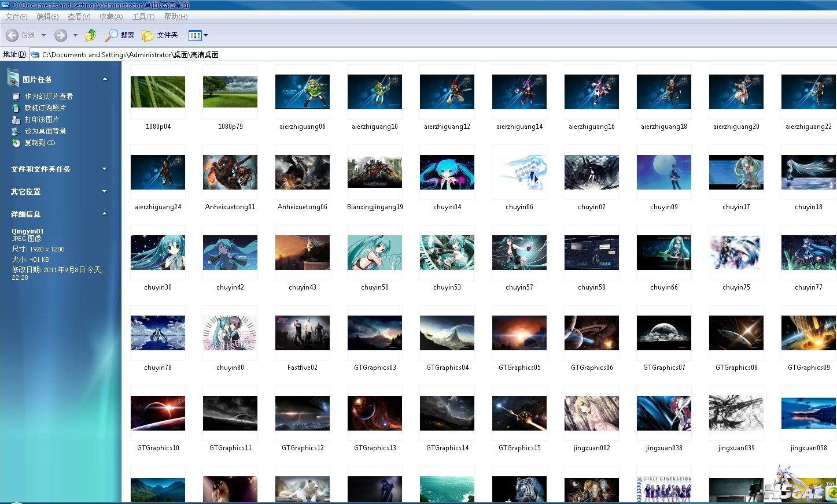Select the aierzhiguang12 thumbnail

pyautogui.click(x=447, y=92)
